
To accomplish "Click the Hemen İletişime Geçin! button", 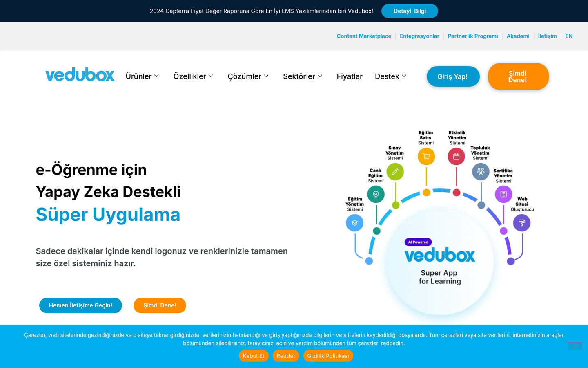I will [x=80, y=305].
